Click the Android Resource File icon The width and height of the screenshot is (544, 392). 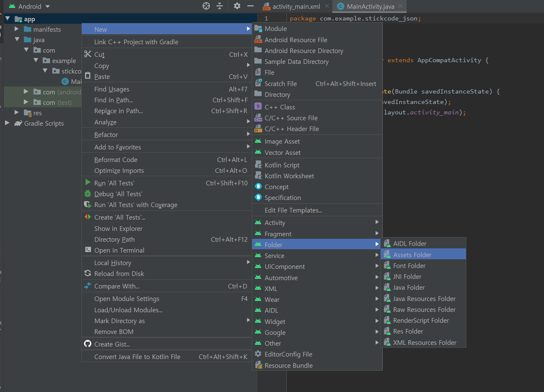[258, 40]
